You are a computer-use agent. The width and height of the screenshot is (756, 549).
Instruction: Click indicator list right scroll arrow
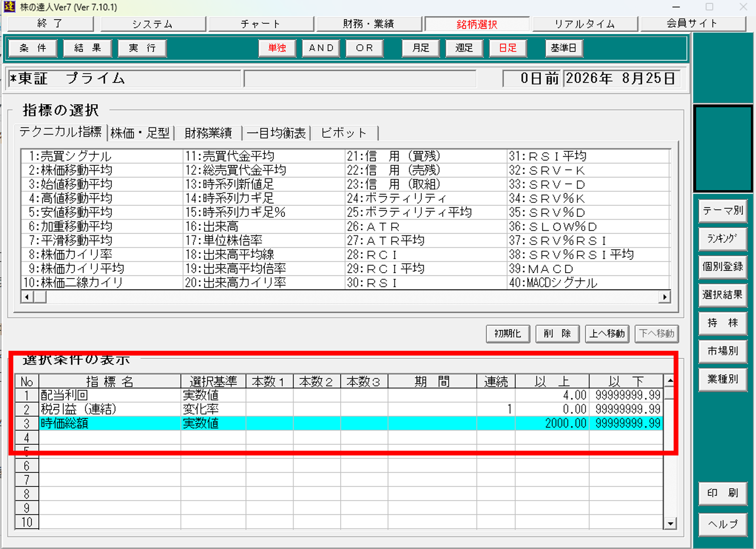664,297
